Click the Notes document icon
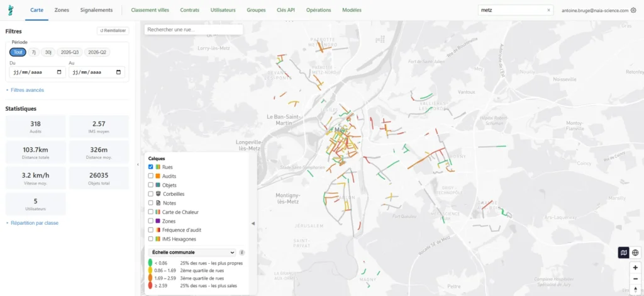The image size is (644, 296). coord(158,203)
